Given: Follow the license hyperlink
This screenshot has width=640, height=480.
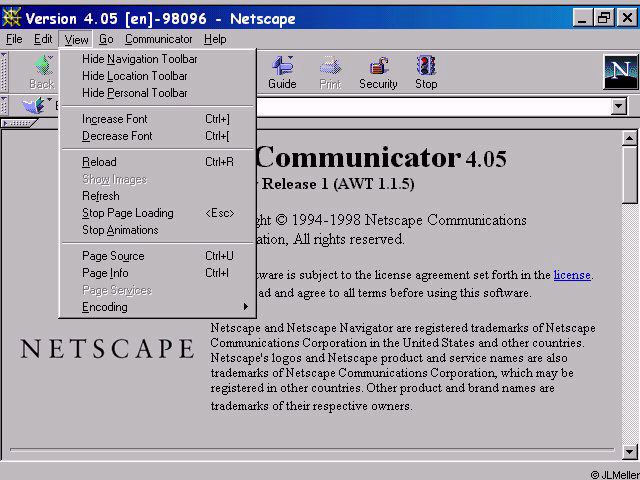Looking at the screenshot, I should click(572, 275).
